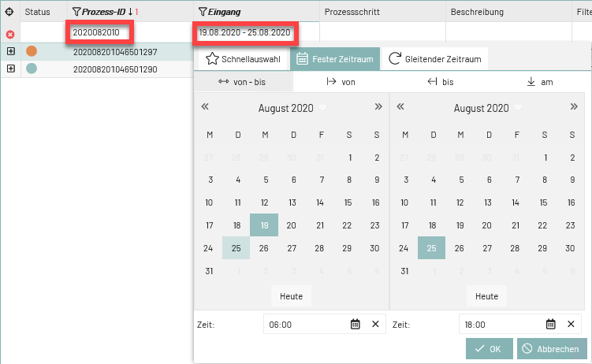This screenshot has height=364, width=592.
Task: Expand row 202008201046501297
Action: coord(11,51)
